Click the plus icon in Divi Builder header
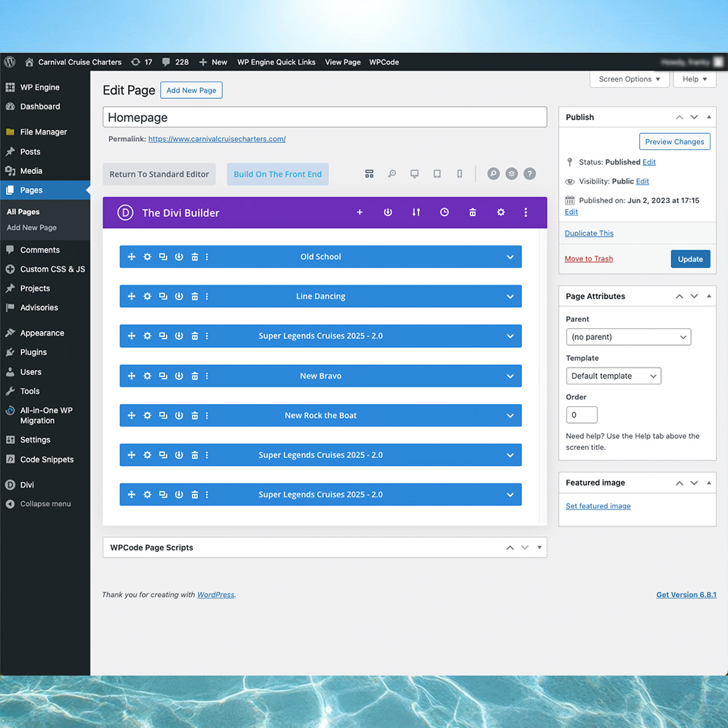 coord(360,212)
